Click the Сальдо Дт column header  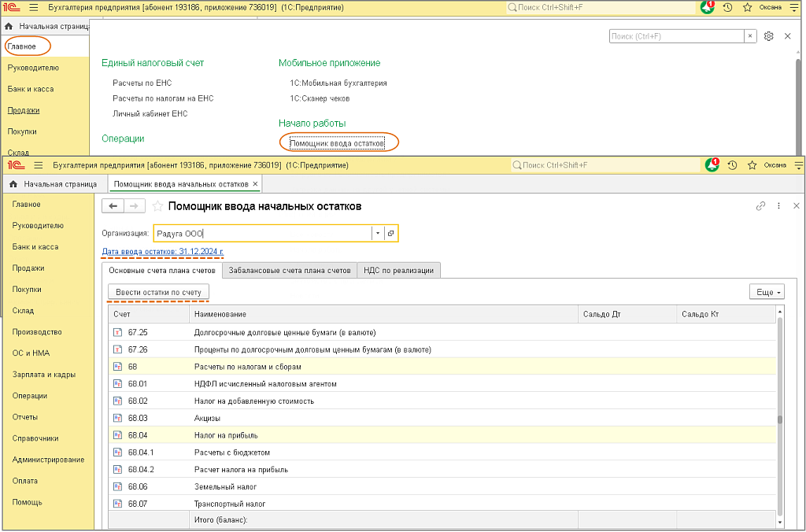point(627,314)
